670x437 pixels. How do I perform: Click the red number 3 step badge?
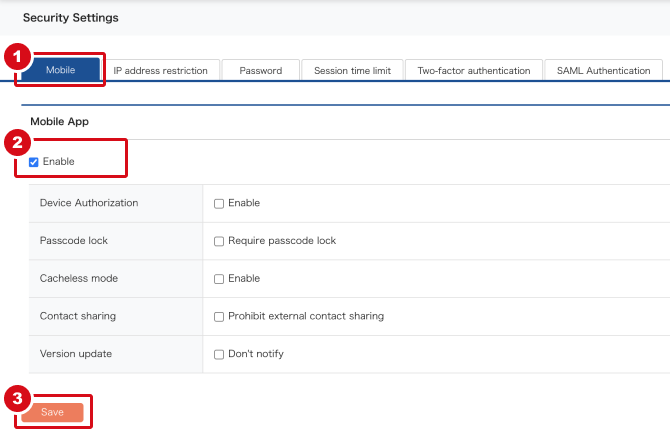15,399
